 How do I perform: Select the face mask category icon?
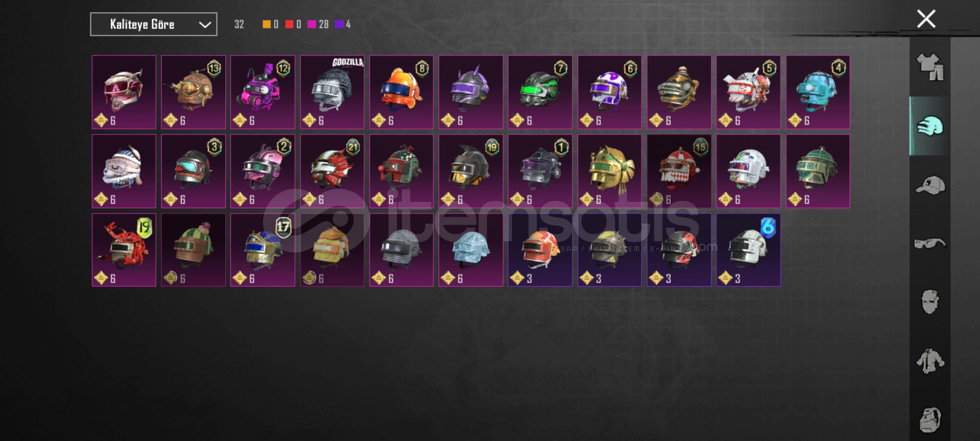point(930,302)
